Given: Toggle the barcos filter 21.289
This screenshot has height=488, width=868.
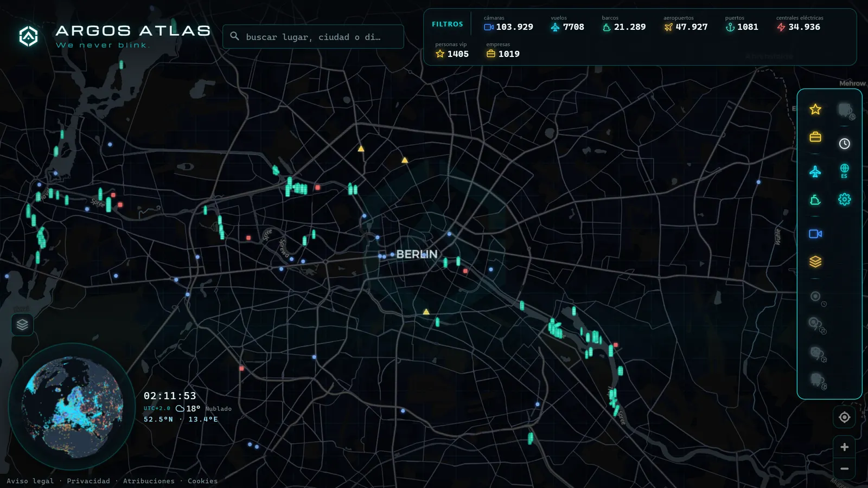Looking at the screenshot, I should tap(624, 23).
